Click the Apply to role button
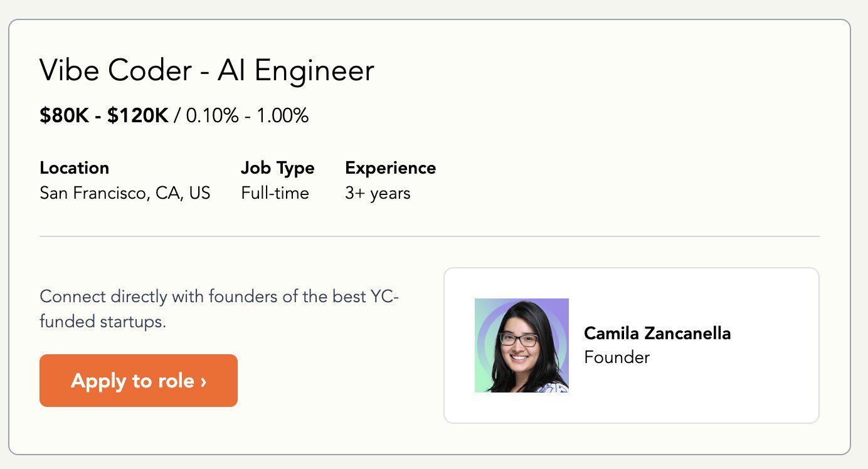The width and height of the screenshot is (868, 469). [x=139, y=381]
